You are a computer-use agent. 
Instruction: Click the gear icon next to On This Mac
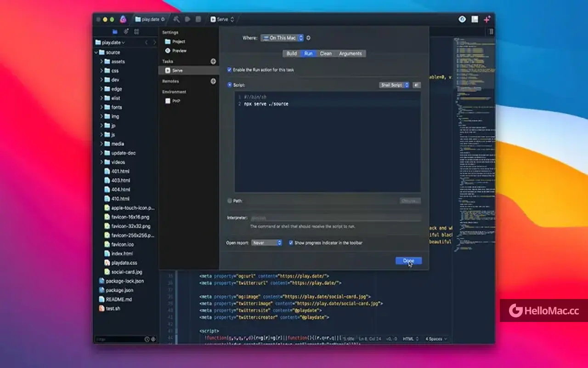(x=308, y=38)
